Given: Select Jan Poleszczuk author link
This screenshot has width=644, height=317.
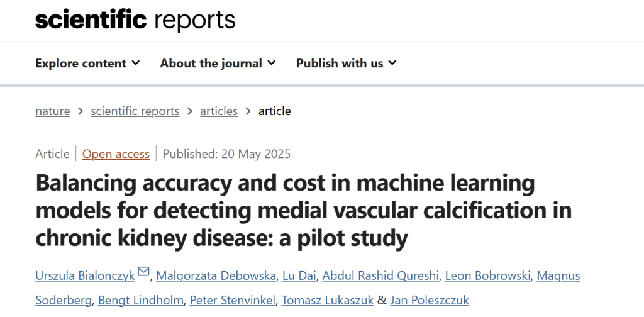Looking at the screenshot, I should [429, 300].
